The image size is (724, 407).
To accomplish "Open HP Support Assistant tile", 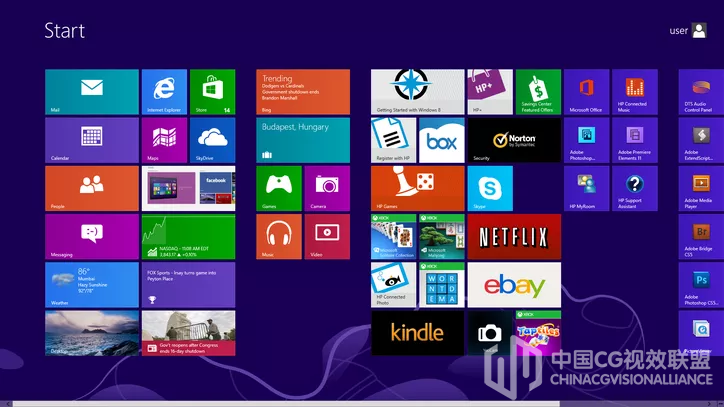I will point(635,188).
